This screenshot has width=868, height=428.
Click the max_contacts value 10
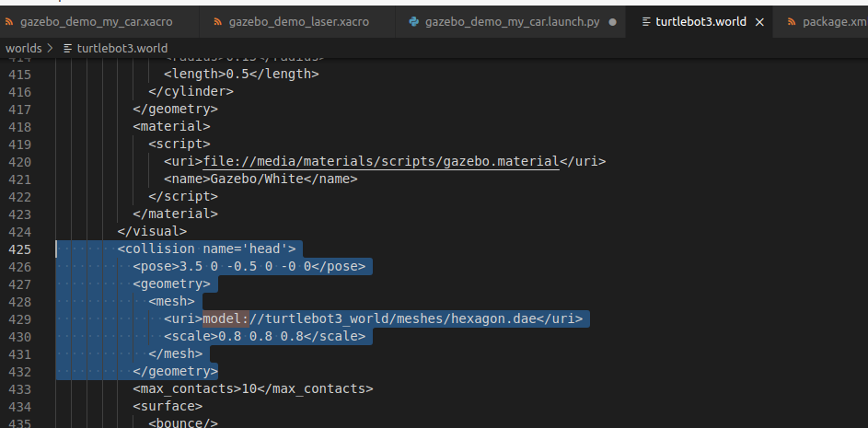(x=249, y=389)
